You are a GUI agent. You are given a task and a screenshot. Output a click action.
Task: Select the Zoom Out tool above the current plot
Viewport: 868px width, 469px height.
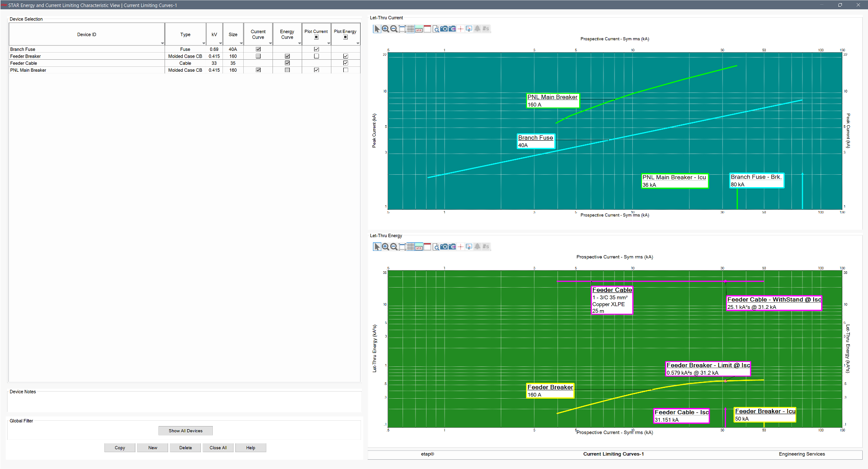pos(394,28)
